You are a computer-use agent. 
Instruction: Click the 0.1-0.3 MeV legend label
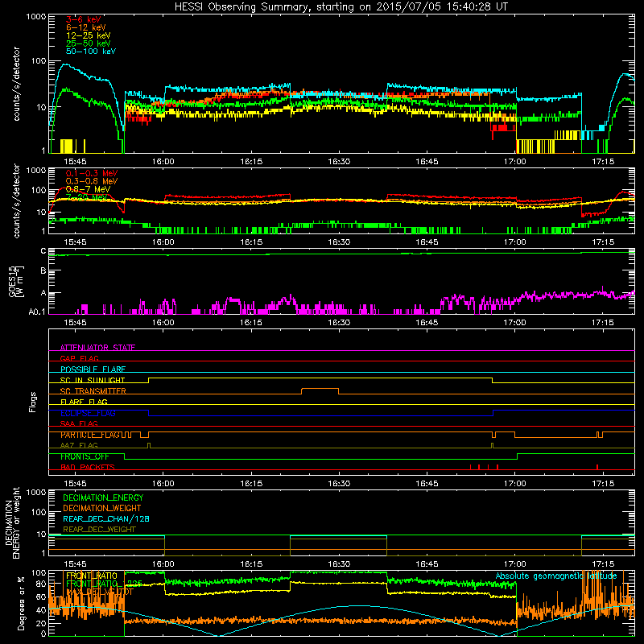click(x=92, y=173)
